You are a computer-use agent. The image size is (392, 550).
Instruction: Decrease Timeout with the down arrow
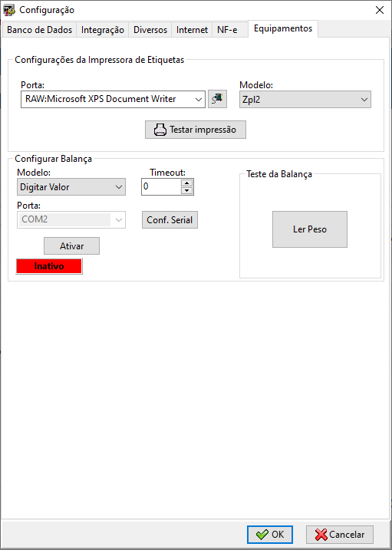click(188, 191)
